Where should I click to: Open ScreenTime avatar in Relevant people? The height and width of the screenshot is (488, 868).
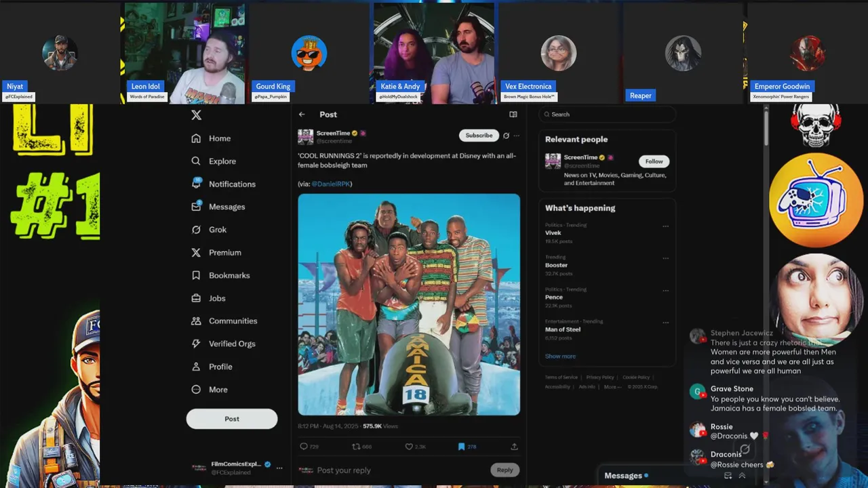coord(553,161)
